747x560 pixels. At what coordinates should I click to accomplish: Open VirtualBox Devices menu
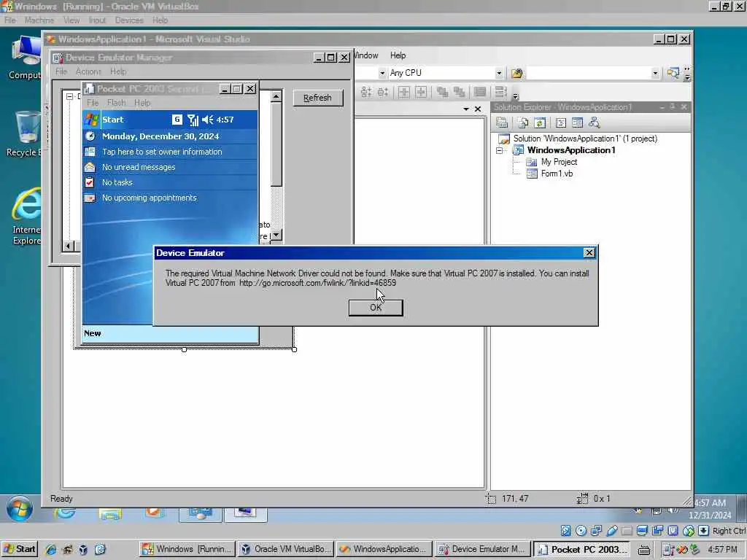pyautogui.click(x=129, y=20)
